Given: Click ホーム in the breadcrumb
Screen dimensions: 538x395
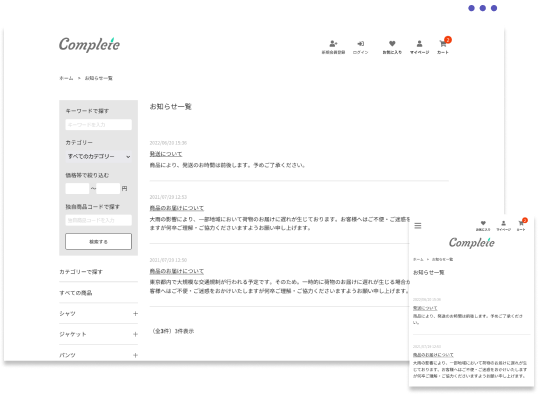Looking at the screenshot, I should pos(66,78).
